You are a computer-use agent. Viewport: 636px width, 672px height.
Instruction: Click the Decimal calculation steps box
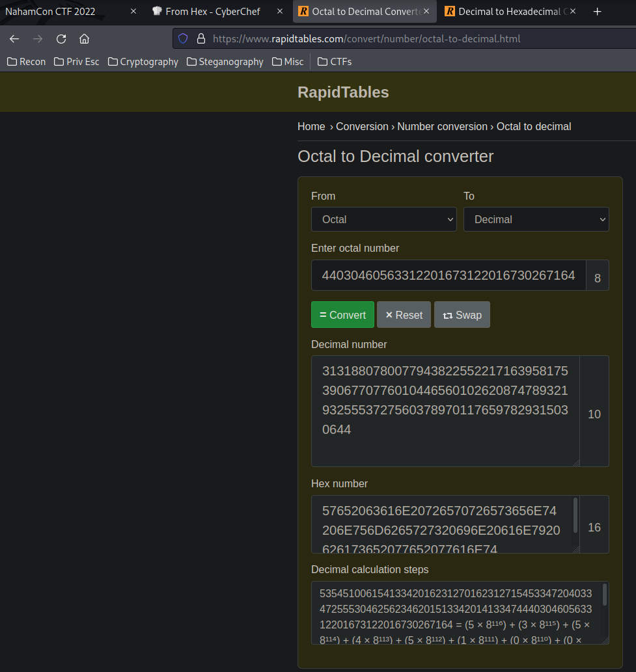click(460, 613)
